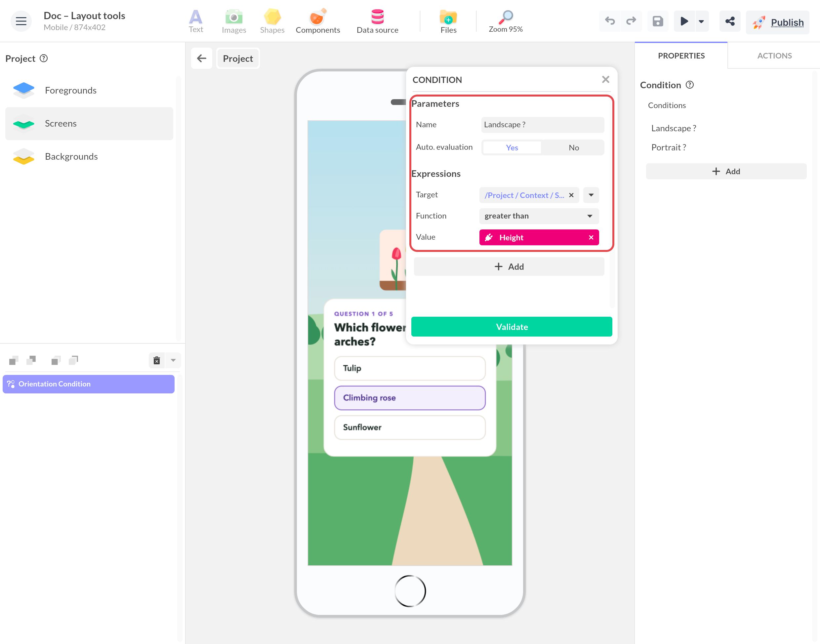Save the project with the disk icon

tap(658, 21)
